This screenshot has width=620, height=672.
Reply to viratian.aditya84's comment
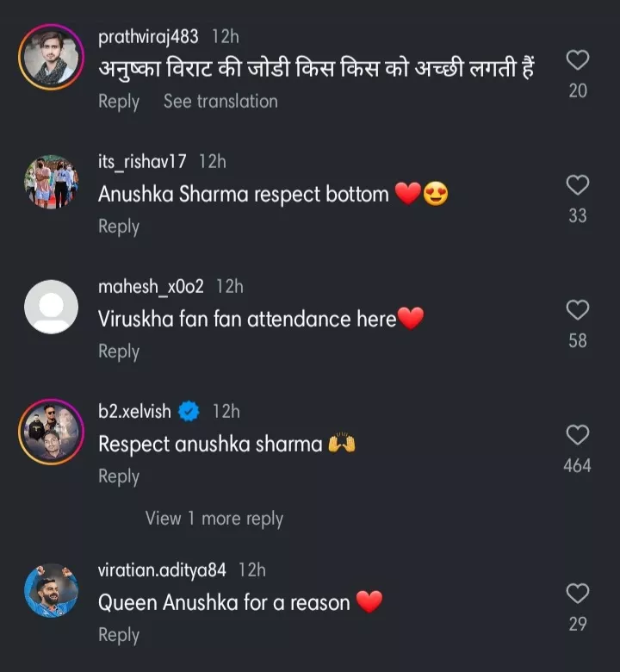click(x=119, y=635)
